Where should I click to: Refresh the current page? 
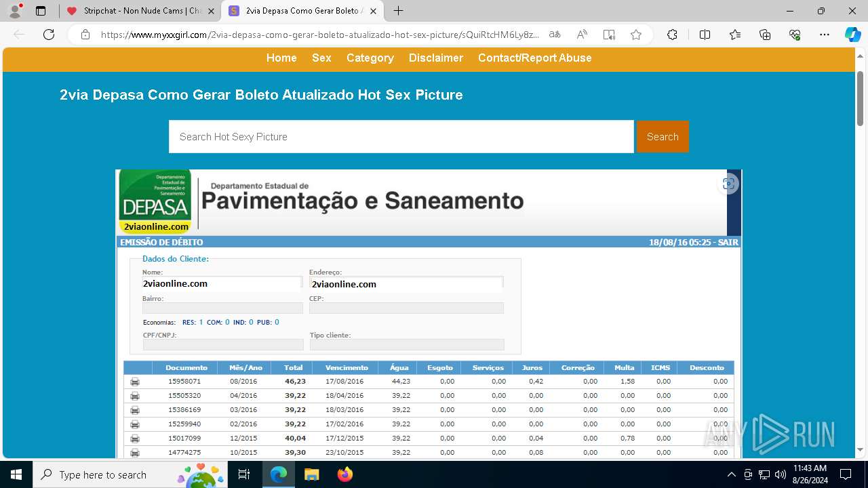(49, 35)
